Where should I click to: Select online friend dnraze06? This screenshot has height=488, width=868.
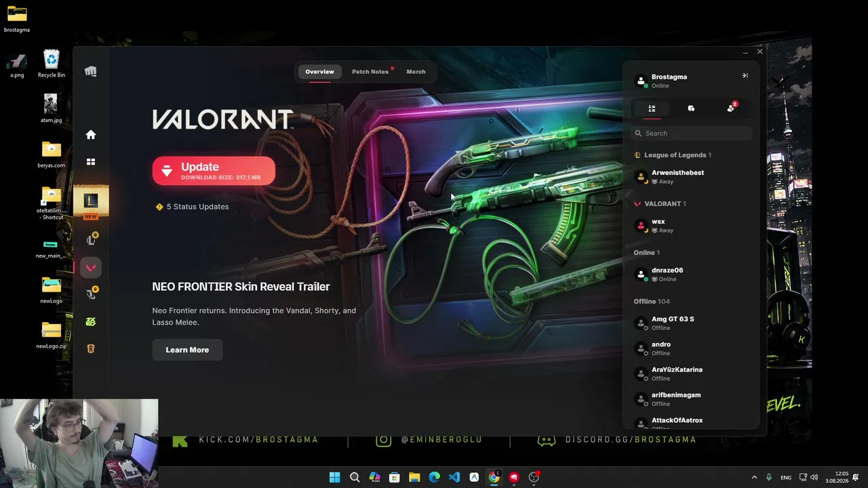tap(691, 274)
